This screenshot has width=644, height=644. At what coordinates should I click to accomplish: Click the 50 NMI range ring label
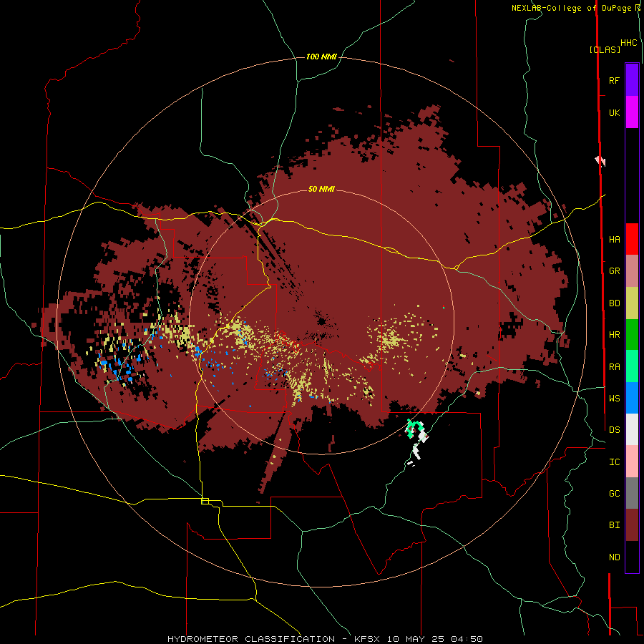tap(321, 189)
